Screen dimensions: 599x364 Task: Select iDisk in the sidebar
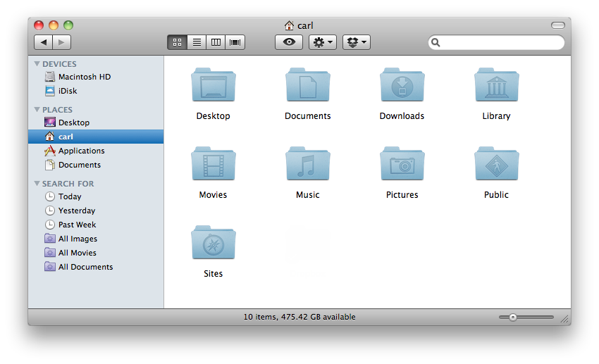(x=96, y=91)
